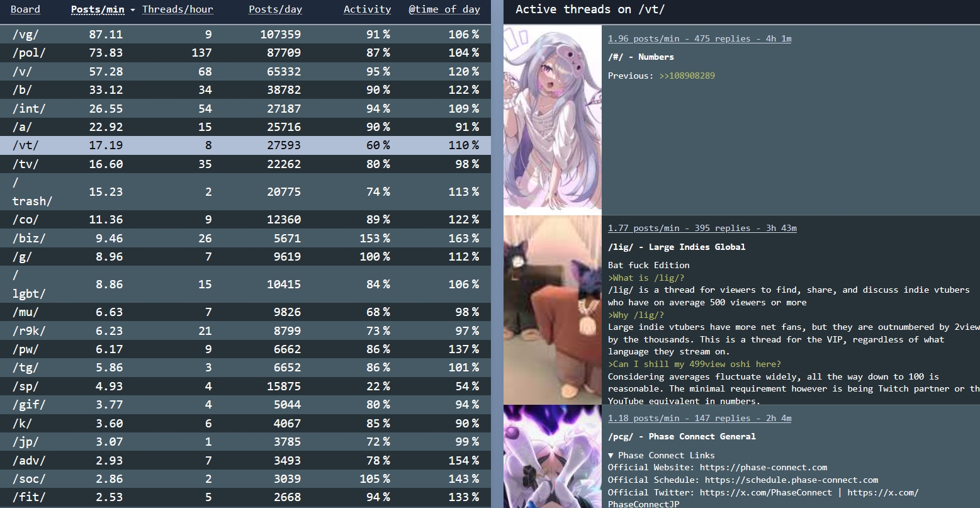Viewport: 980px width, 508px height.
Task: Select the /tv/ board row
Action: 245,164
